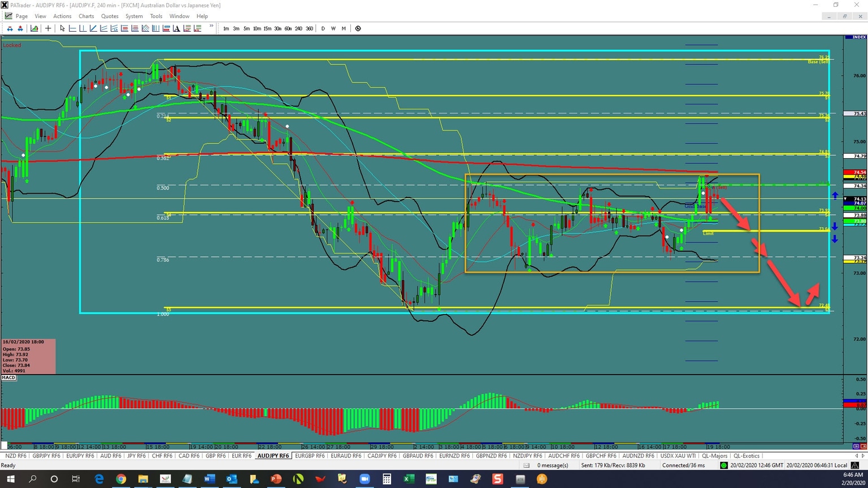Image resolution: width=868 pixels, height=488 pixels.
Task: Switch to 1m timeframe
Action: click(226, 28)
